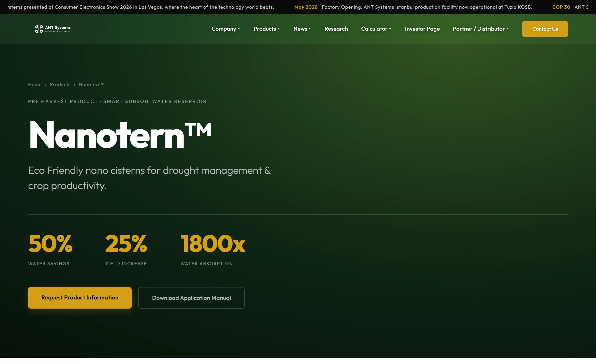Open Products in the breadcrumb trail
The height and width of the screenshot is (364, 596).
click(60, 84)
